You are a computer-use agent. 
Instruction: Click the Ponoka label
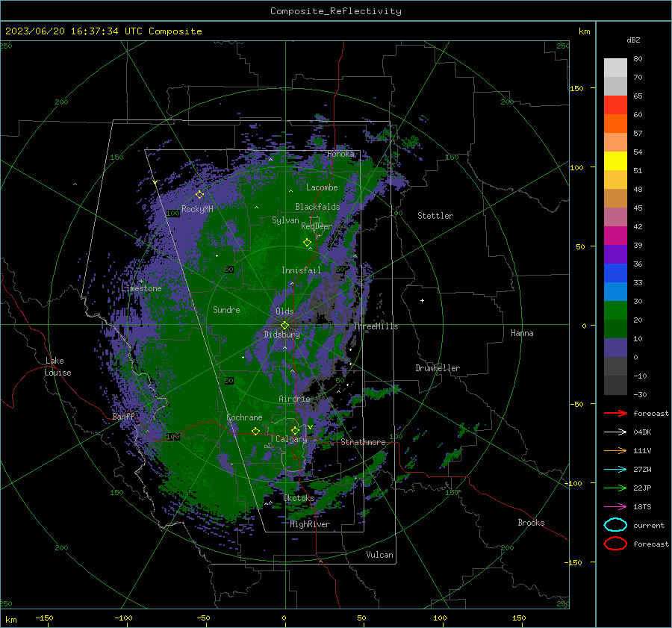click(x=340, y=154)
